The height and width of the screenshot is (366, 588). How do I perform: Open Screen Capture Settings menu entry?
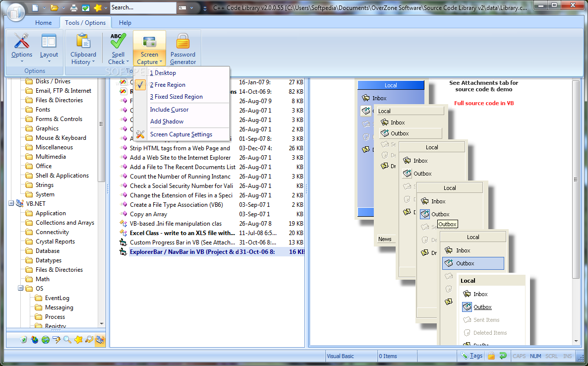(182, 134)
